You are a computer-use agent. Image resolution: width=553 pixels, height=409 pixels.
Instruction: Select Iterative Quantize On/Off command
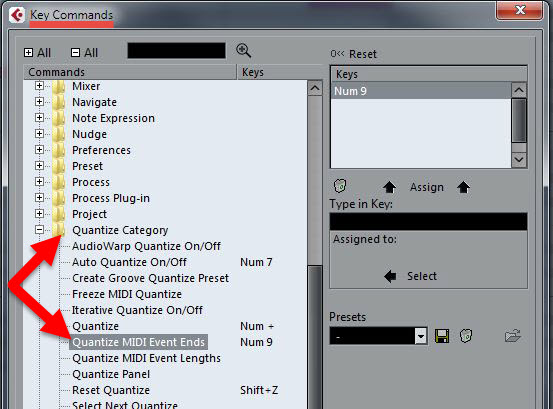click(137, 310)
